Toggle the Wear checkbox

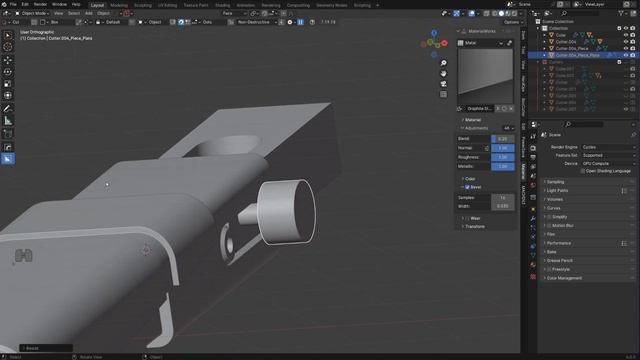pos(468,218)
